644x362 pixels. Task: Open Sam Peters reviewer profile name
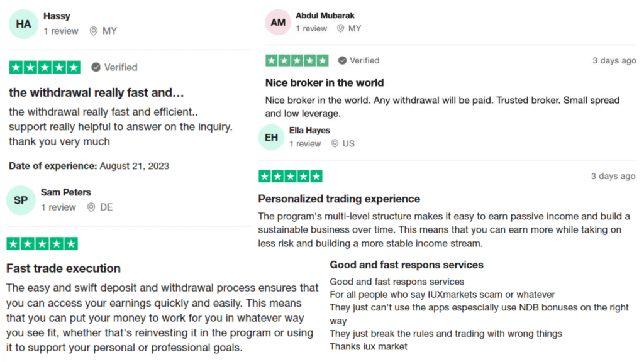coord(65,192)
